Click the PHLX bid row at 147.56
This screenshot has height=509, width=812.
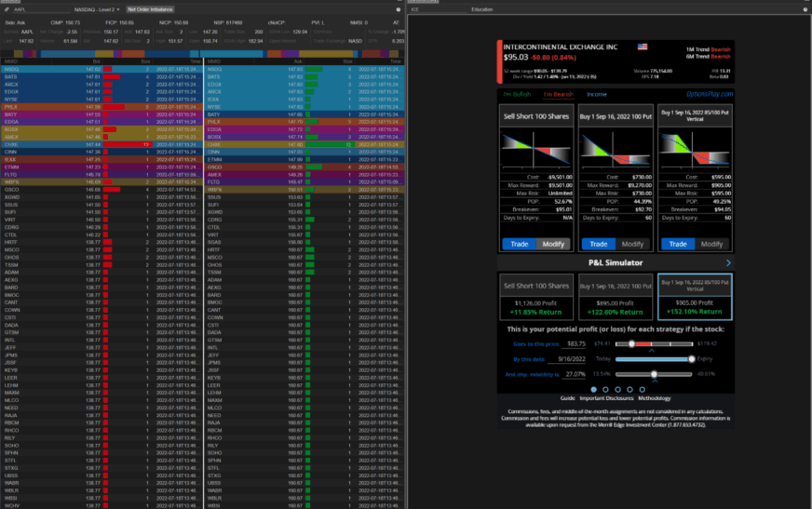click(x=101, y=107)
